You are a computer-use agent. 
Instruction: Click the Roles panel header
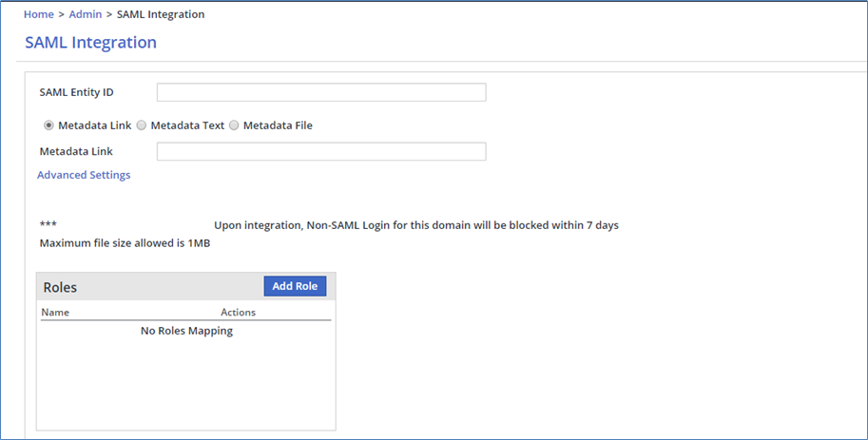pyautogui.click(x=61, y=287)
